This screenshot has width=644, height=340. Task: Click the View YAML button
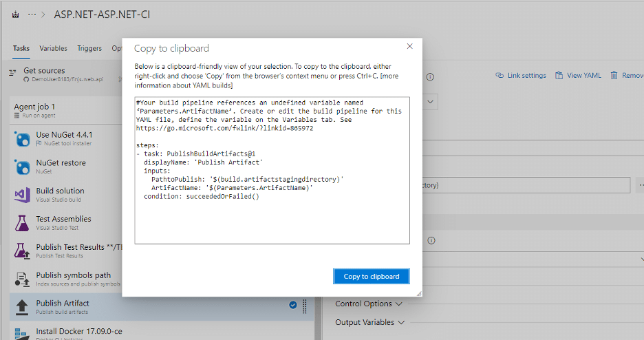coord(578,76)
